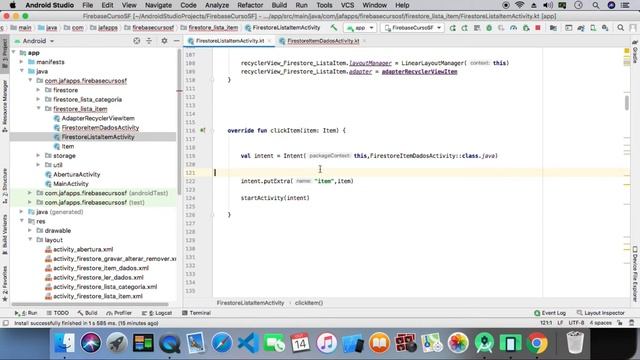
Task: Click the Select Opened File target icon
Action: 137,41
